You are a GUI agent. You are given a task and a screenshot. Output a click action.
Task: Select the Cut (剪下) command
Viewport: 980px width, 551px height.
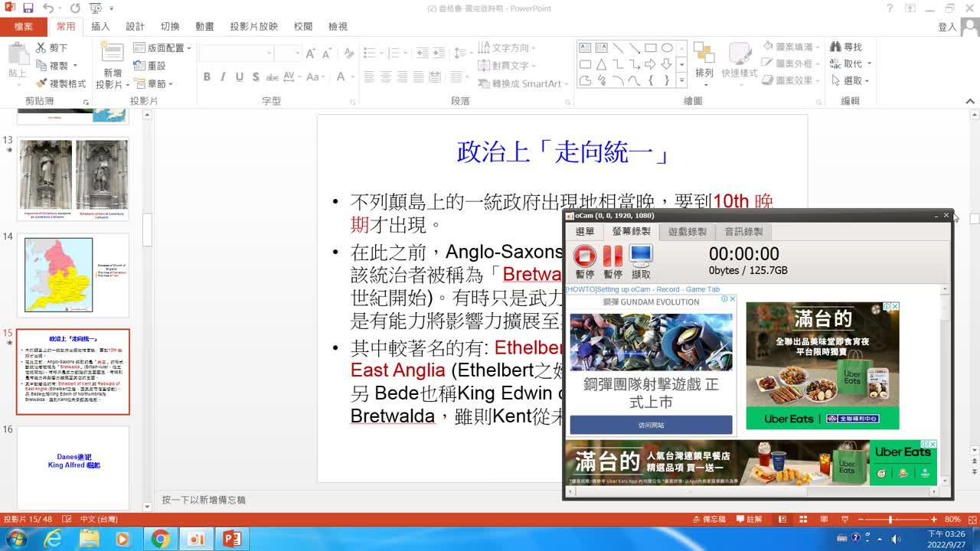pyautogui.click(x=52, y=47)
